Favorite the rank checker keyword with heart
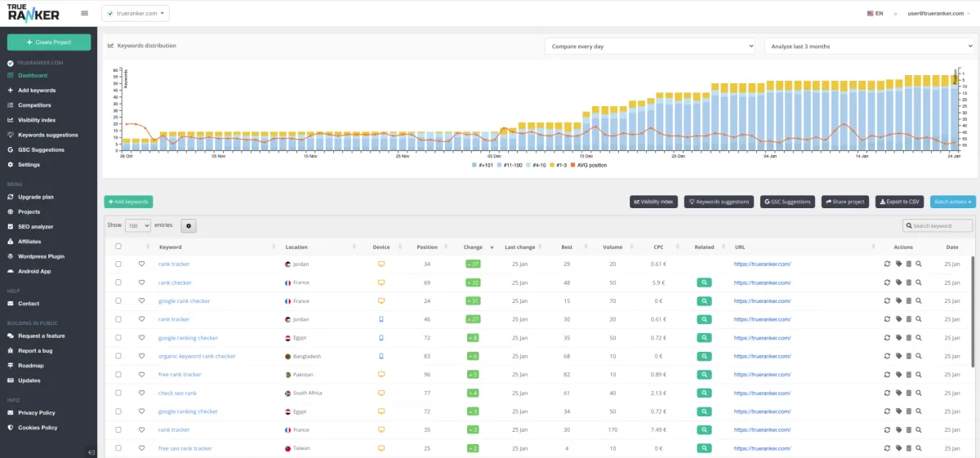 [x=141, y=282]
